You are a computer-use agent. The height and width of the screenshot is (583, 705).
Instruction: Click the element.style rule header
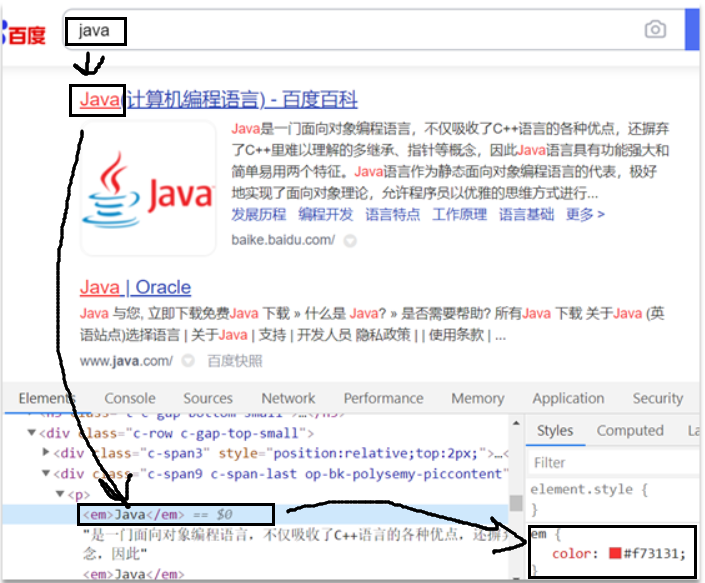tap(589, 489)
